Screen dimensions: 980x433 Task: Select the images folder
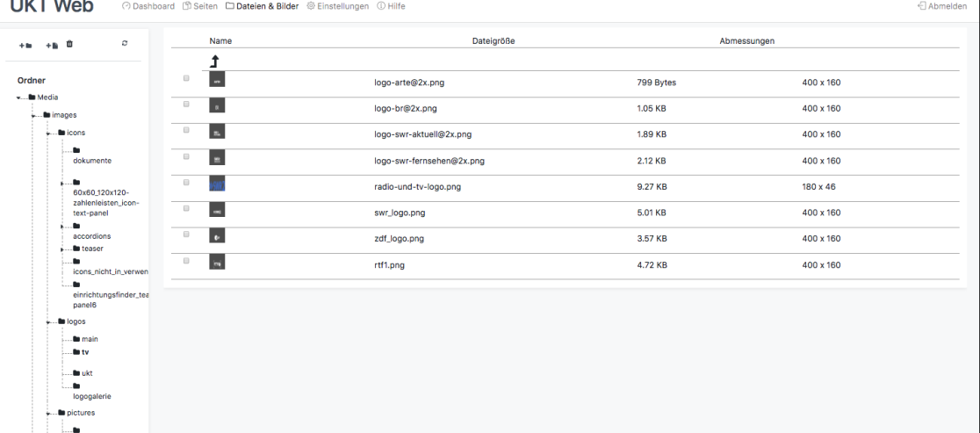pos(60,115)
